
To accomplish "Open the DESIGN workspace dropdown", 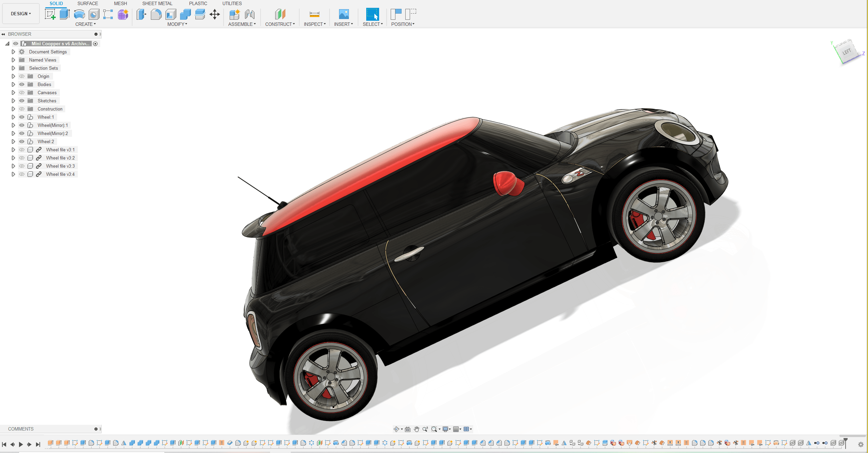I will point(21,14).
